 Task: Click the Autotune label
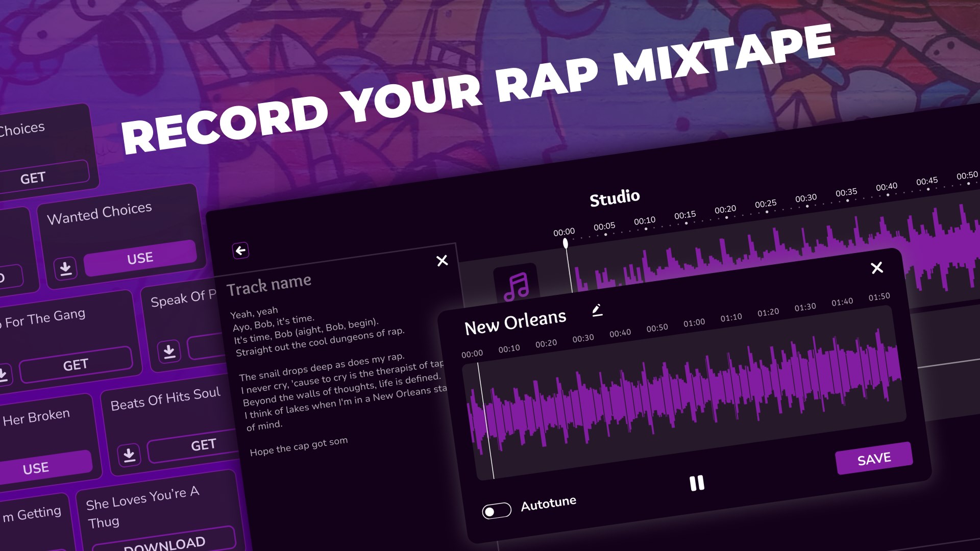549,504
